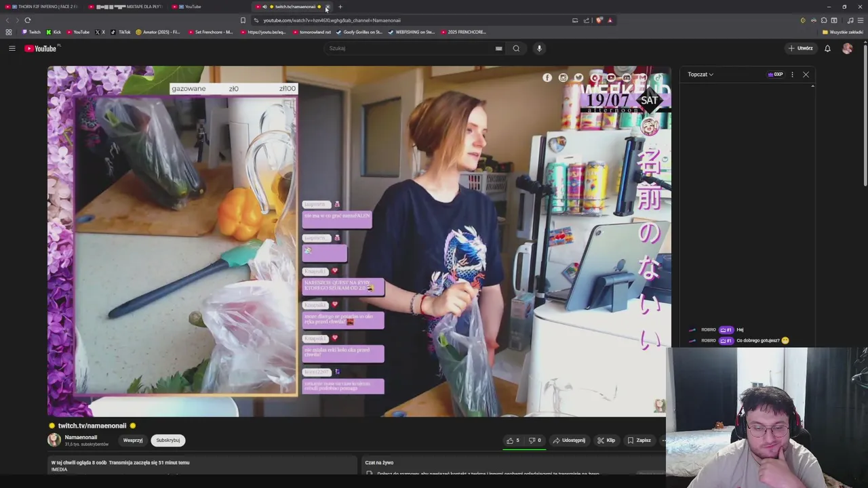Open the 2025 FRENCHCORE bookmark
Image resolution: width=868 pixels, height=488 pixels.
click(464, 32)
